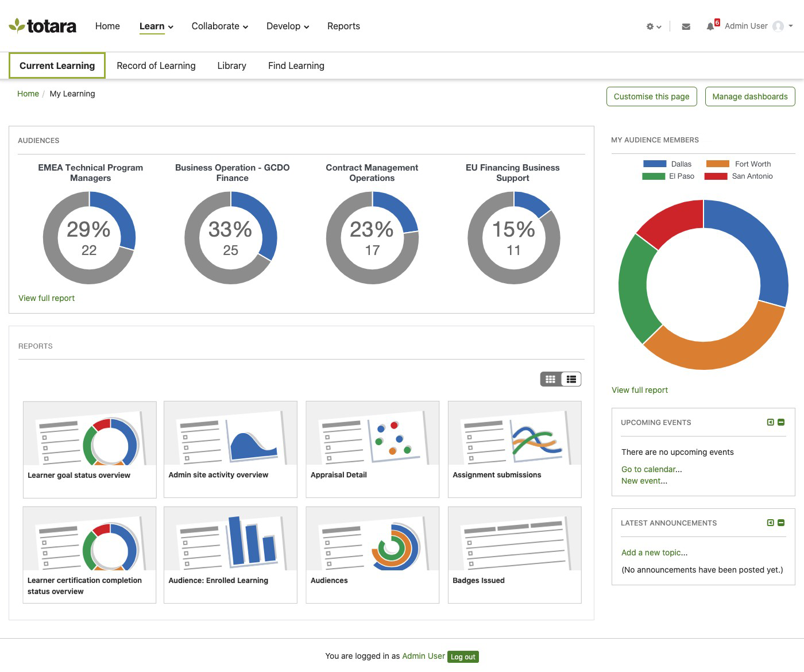Click the Log out button
This screenshot has width=804, height=672.
[x=462, y=656]
